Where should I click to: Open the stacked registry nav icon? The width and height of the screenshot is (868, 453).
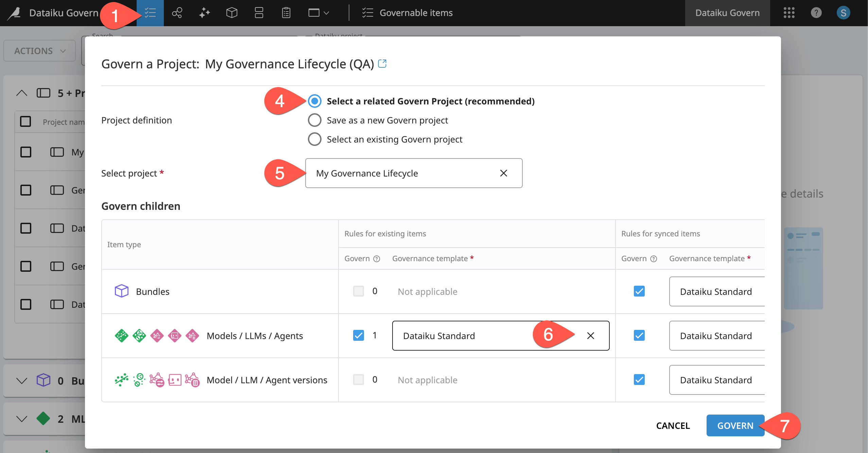pyautogui.click(x=259, y=13)
